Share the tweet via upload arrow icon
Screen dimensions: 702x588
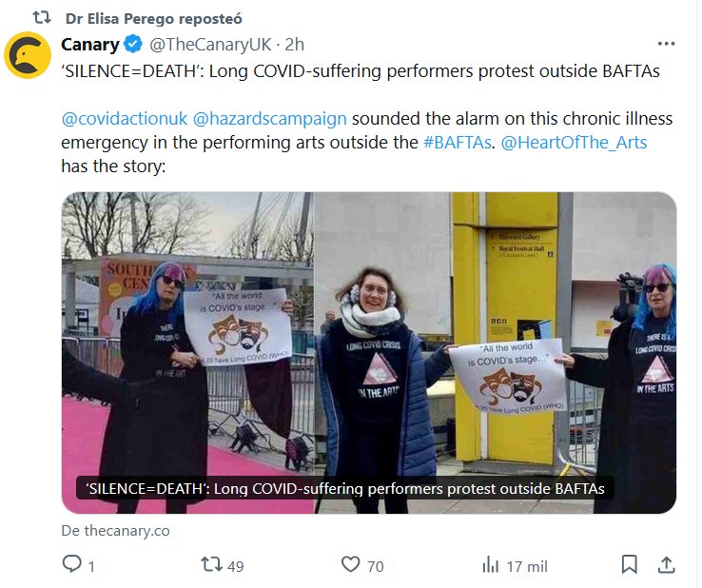point(666,564)
